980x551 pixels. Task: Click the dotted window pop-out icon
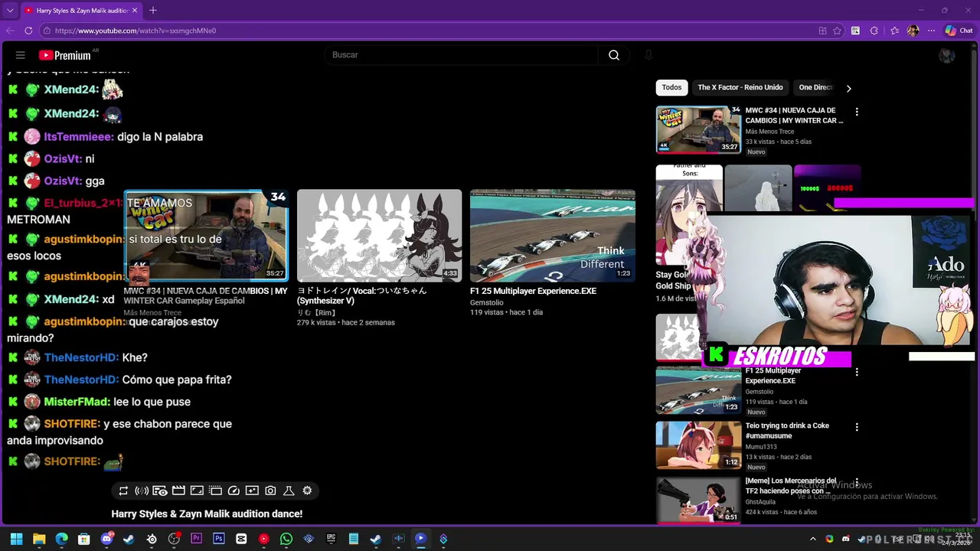215,491
